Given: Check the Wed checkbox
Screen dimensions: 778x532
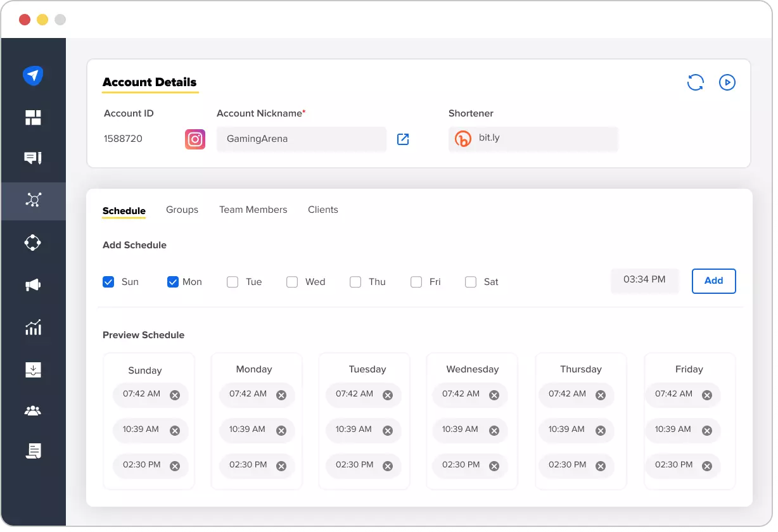Looking at the screenshot, I should [292, 282].
